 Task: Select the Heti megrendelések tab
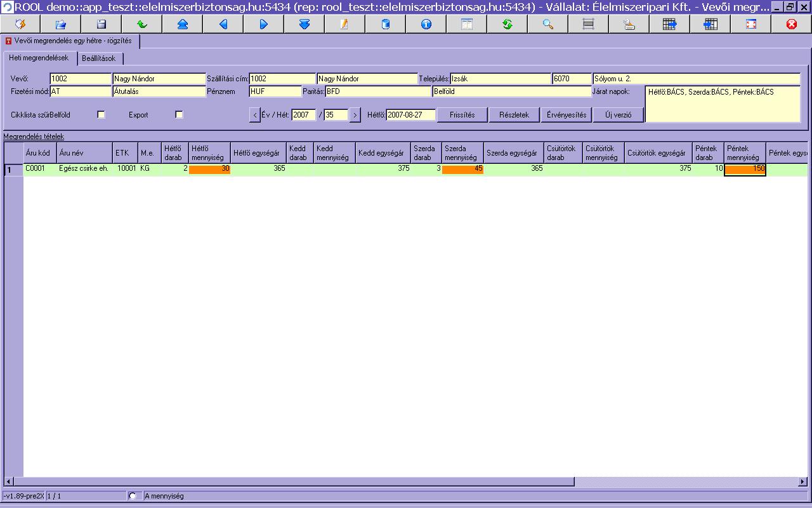(x=39, y=58)
